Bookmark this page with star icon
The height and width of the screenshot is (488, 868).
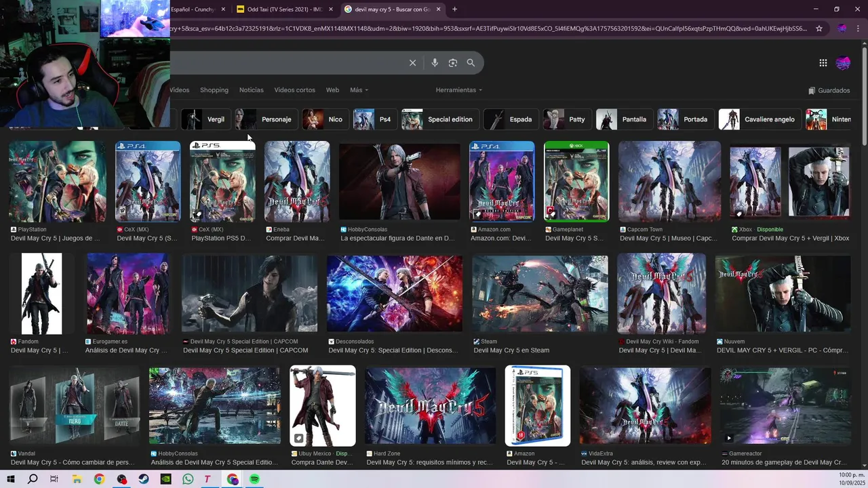pyautogui.click(x=819, y=28)
